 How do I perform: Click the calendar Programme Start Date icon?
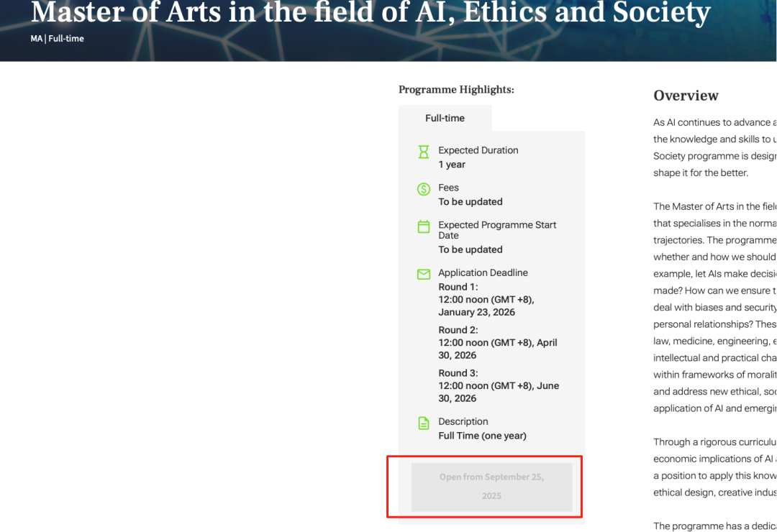424,226
